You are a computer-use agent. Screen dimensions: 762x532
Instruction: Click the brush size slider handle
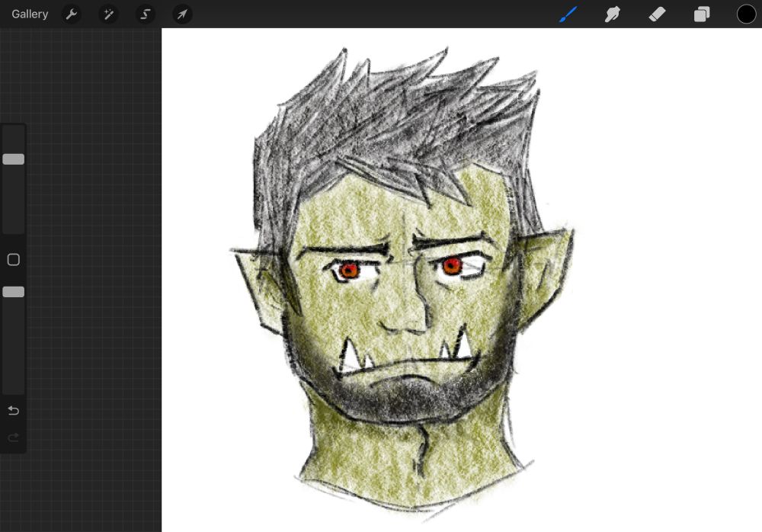[x=14, y=159]
